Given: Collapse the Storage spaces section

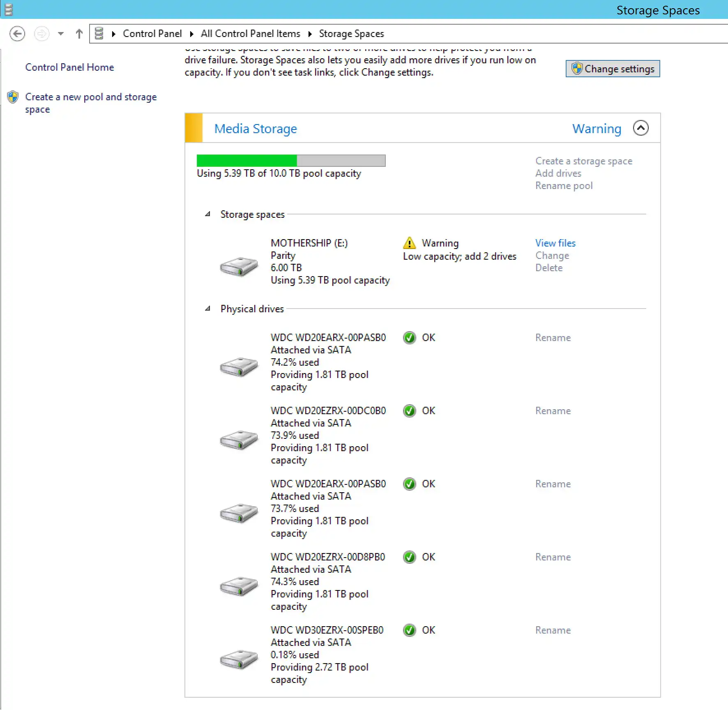Looking at the screenshot, I should [x=208, y=214].
